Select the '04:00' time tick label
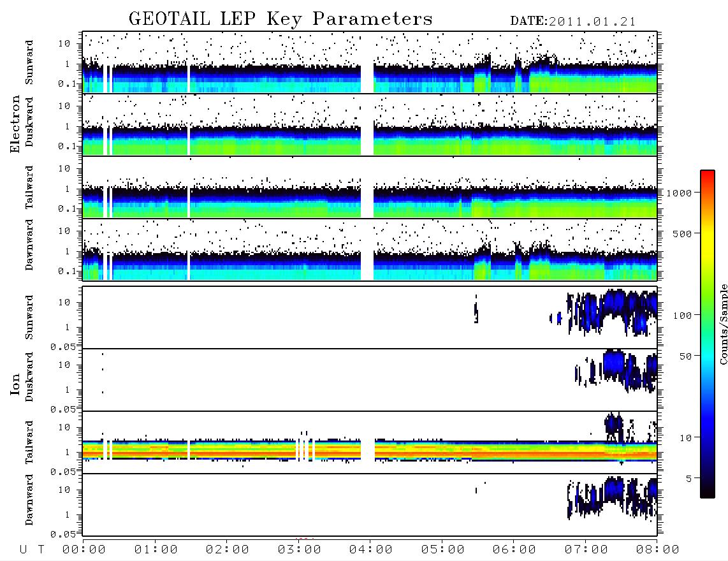 click(370, 550)
